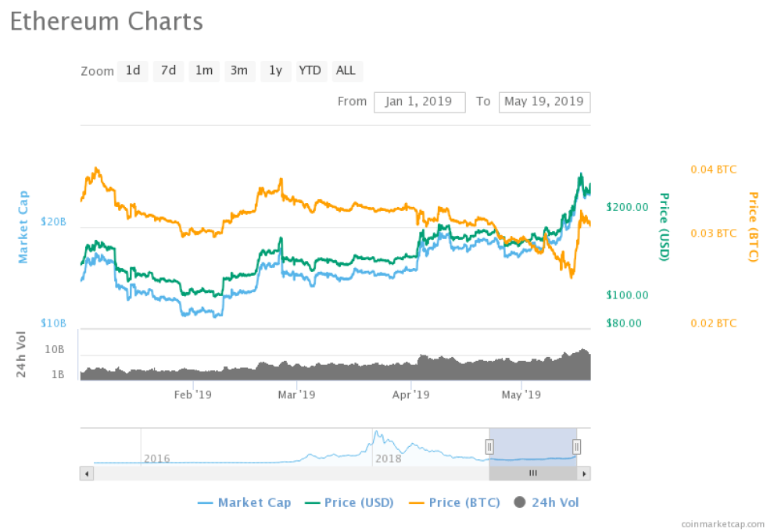This screenshot has width=774, height=532.
Task: Click the 0.04 BTC axis label
Action: [x=713, y=170]
